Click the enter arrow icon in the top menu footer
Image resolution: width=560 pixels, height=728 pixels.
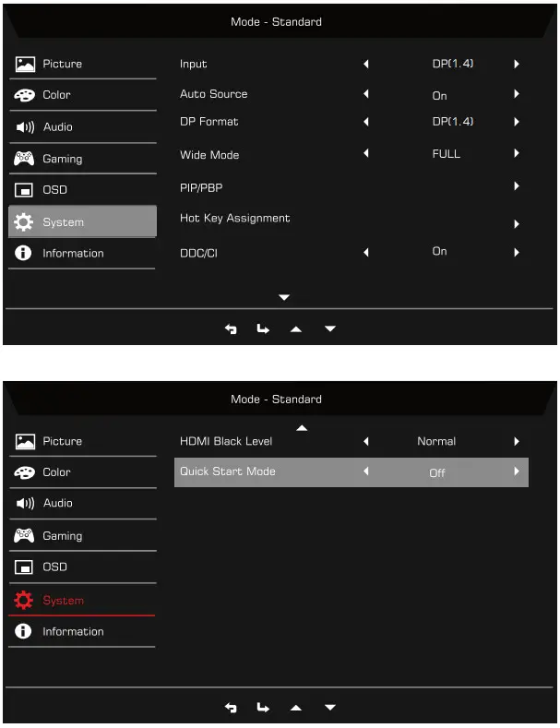pos(263,329)
